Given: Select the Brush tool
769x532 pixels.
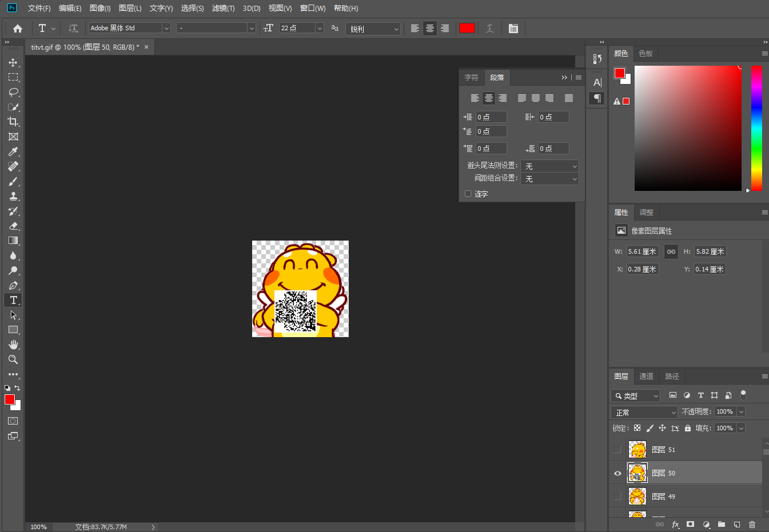Looking at the screenshot, I should pos(13,181).
